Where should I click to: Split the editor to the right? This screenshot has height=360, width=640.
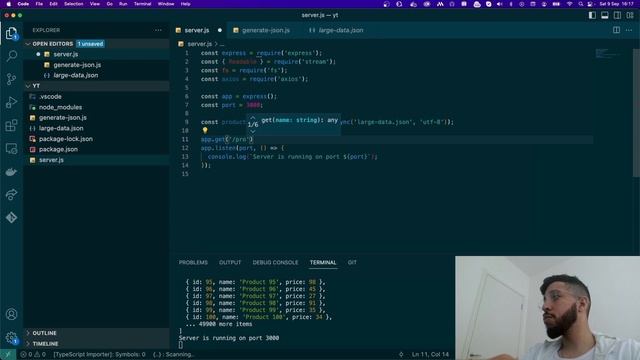coord(616,30)
